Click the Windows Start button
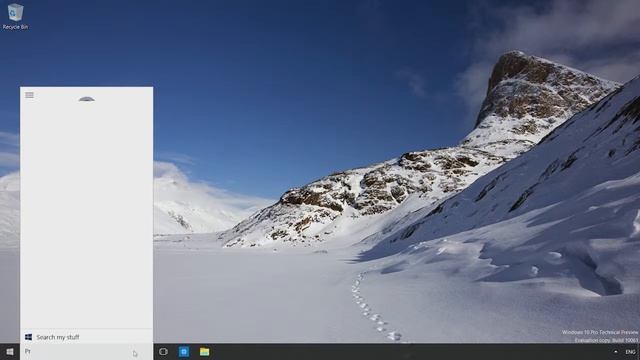 (10, 351)
